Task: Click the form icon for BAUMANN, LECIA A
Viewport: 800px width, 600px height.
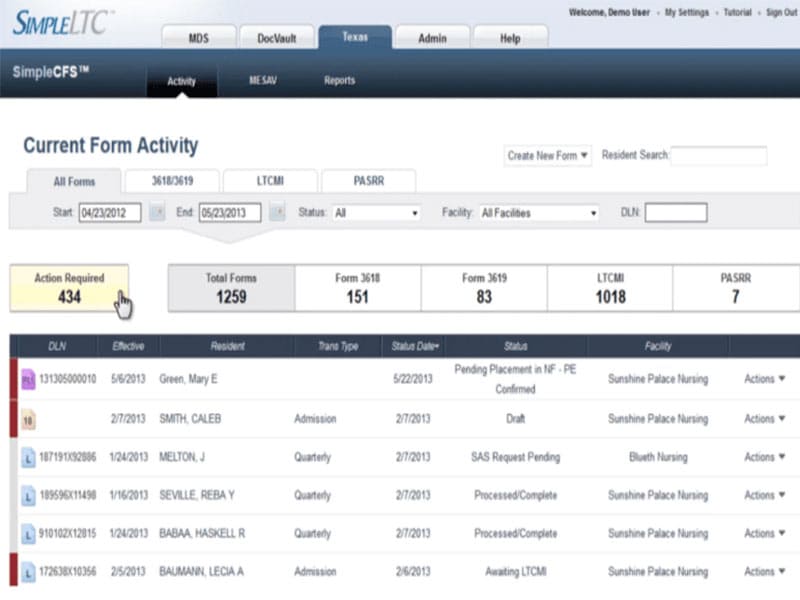Action: (x=28, y=572)
